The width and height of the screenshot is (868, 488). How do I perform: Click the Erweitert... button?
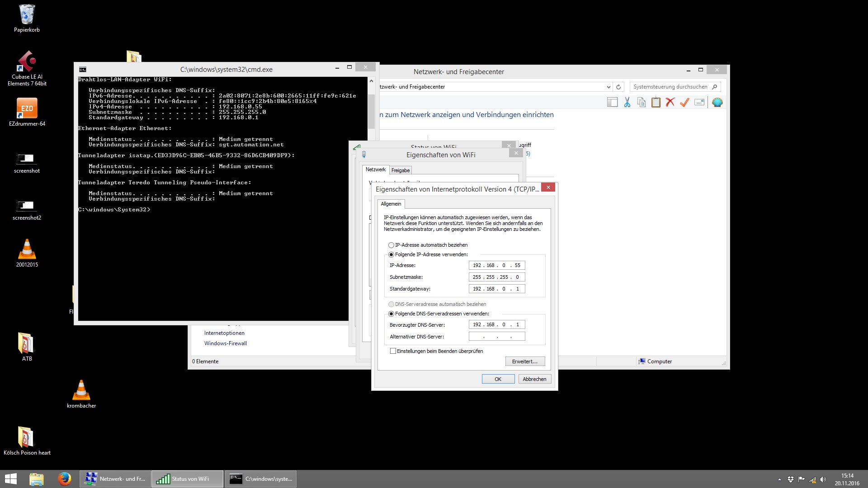524,361
